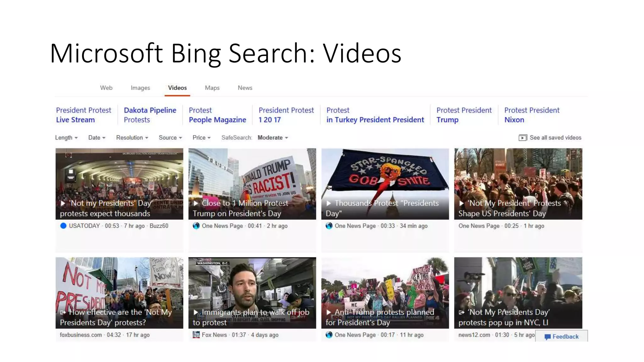Open the Feedback button
This screenshot has height=362, width=644.
[x=561, y=336]
